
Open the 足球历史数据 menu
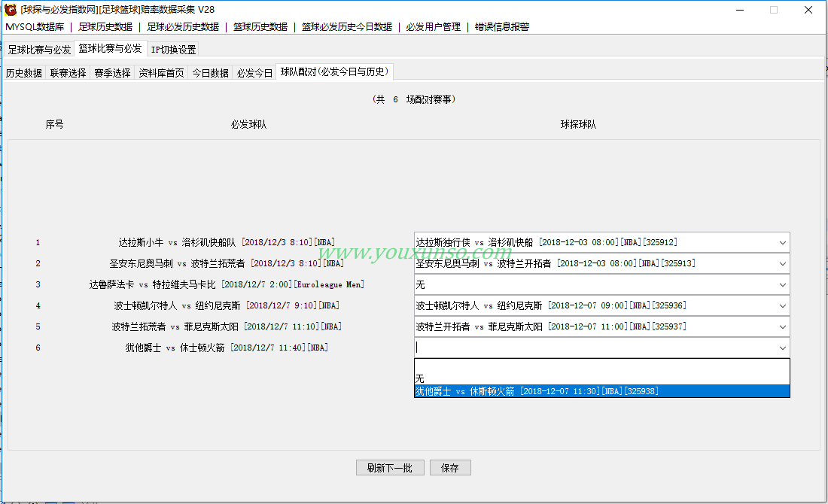click(x=105, y=27)
